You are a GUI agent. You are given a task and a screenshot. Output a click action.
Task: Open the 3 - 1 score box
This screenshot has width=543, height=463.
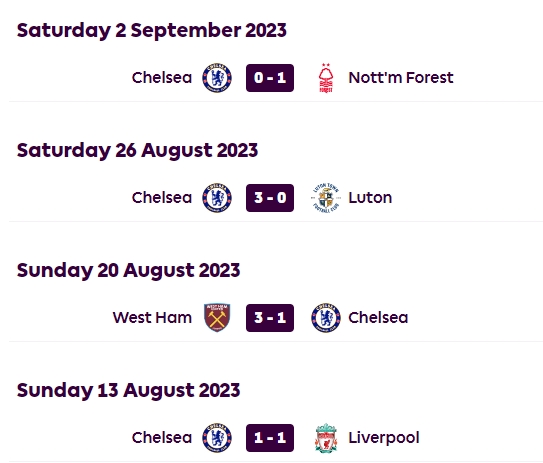point(270,318)
